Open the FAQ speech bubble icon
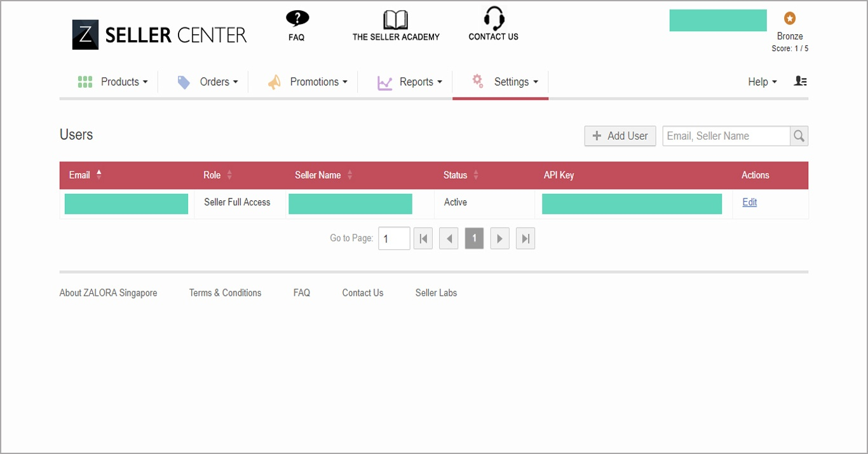The height and width of the screenshot is (454, 868). (297, 18)
